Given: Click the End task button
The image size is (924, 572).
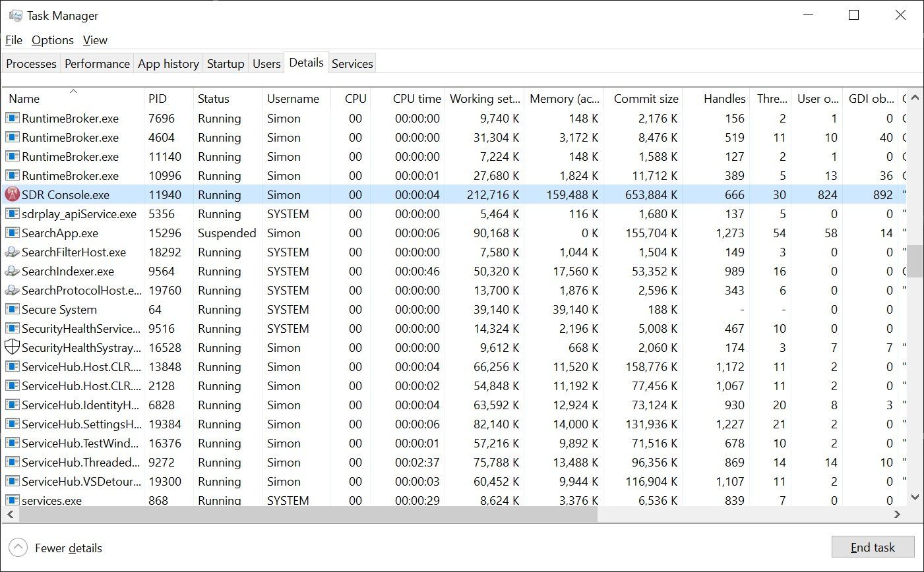Looking at the screenshot, I should click(873, 548).
